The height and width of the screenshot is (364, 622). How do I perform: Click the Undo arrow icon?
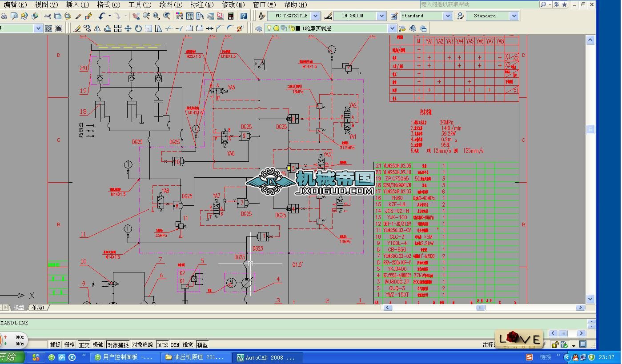point(102,16)
